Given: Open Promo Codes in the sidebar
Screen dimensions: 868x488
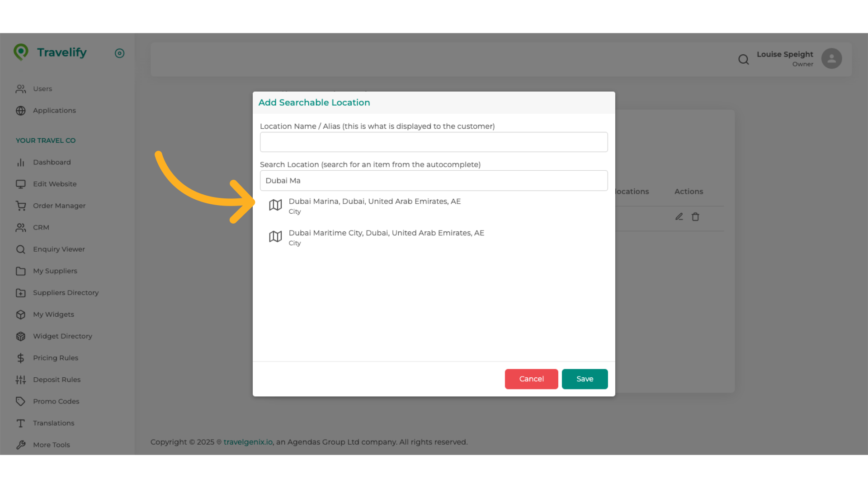Looking at the screenshot, I should (56, 401).
